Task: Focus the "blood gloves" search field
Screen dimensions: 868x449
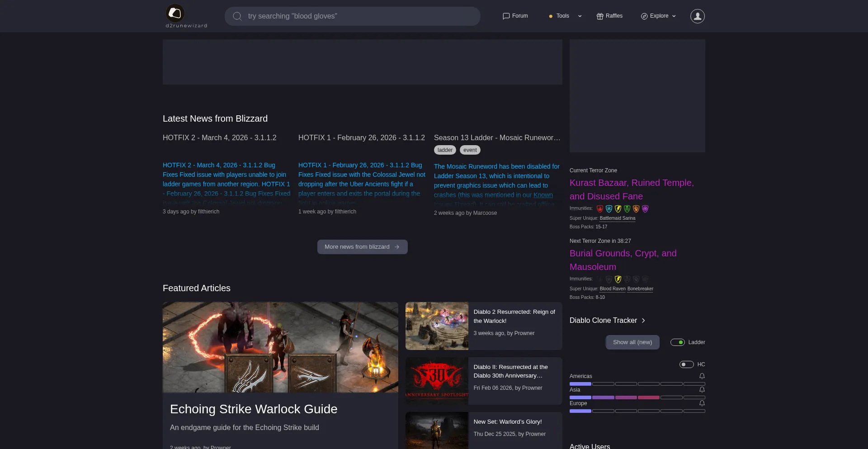Action: [353, 16]
